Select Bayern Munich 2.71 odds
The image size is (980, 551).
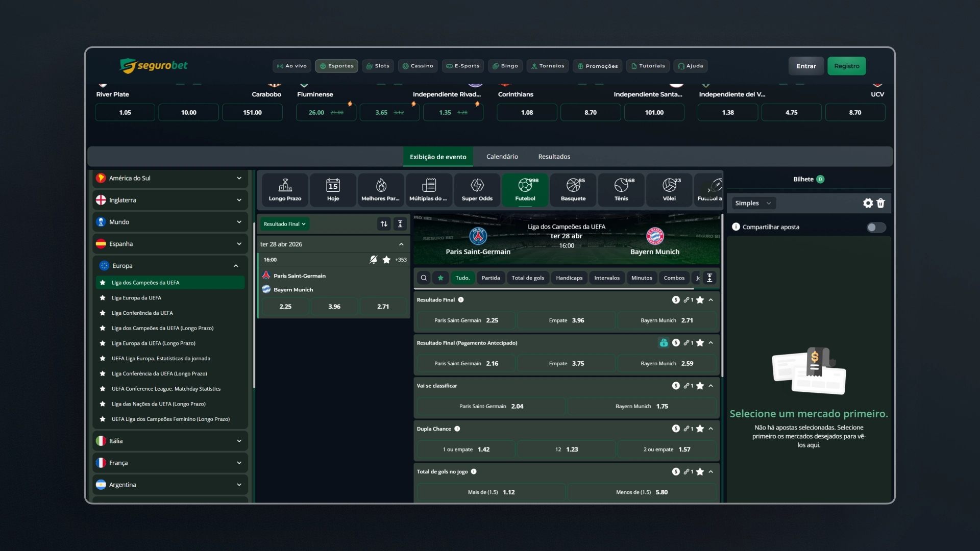tap(667, 320)
